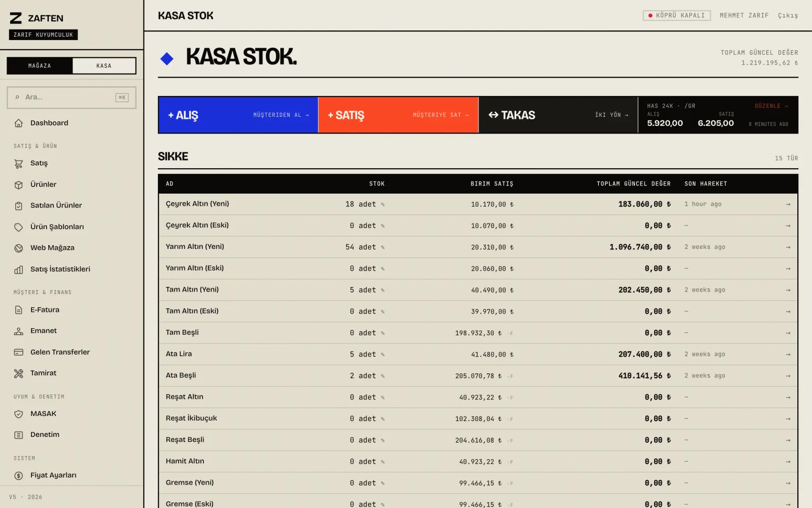The width and height of the screenshot is (812, 508).
Task: Click the Fiyat Ayarları dollar icon
Action: 19,475
